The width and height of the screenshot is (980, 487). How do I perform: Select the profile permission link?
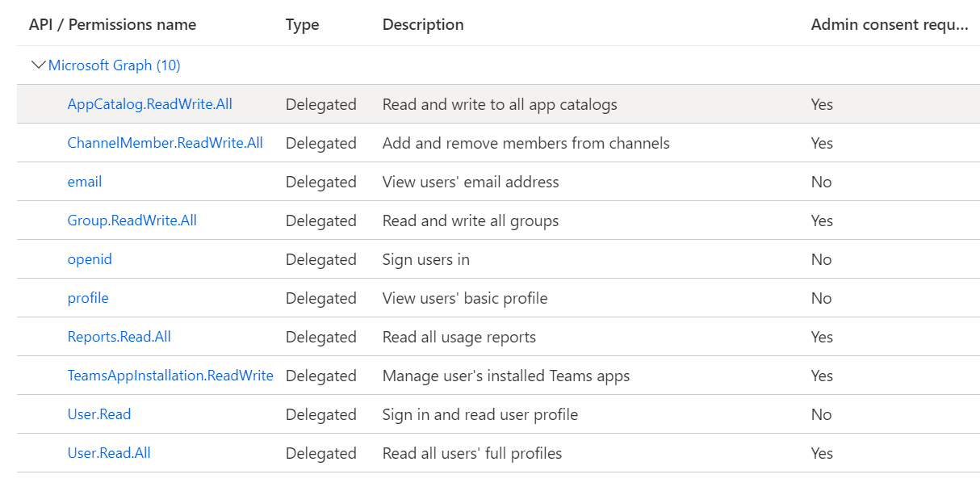[87, 298]
